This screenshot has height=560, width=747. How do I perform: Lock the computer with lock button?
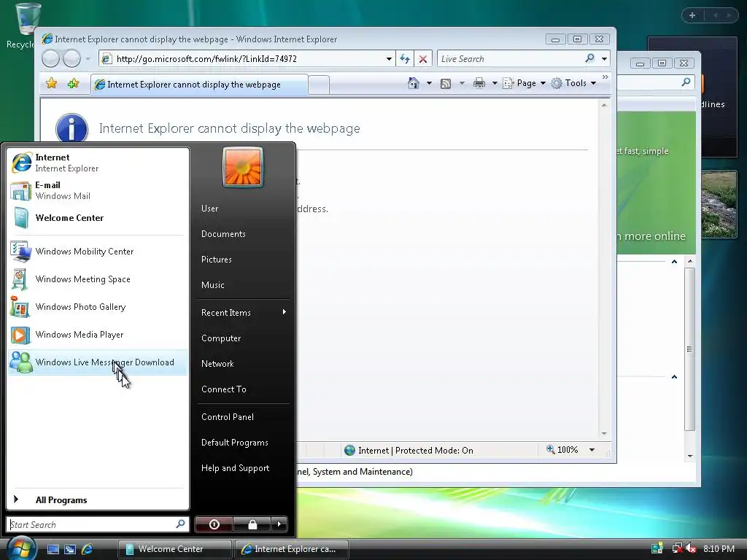pyautogui.click(x=252, y=524)
